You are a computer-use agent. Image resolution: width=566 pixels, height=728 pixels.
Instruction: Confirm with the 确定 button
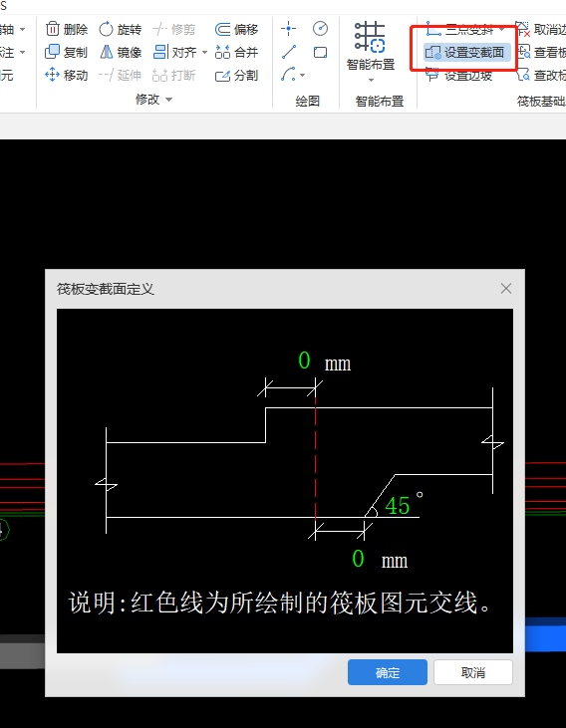[388, 672]
